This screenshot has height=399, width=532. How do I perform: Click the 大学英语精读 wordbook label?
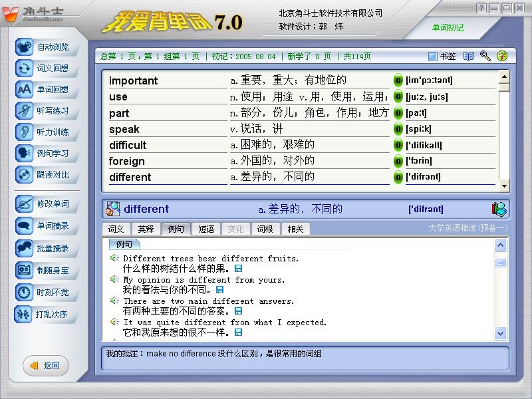[x=468, y=228]
